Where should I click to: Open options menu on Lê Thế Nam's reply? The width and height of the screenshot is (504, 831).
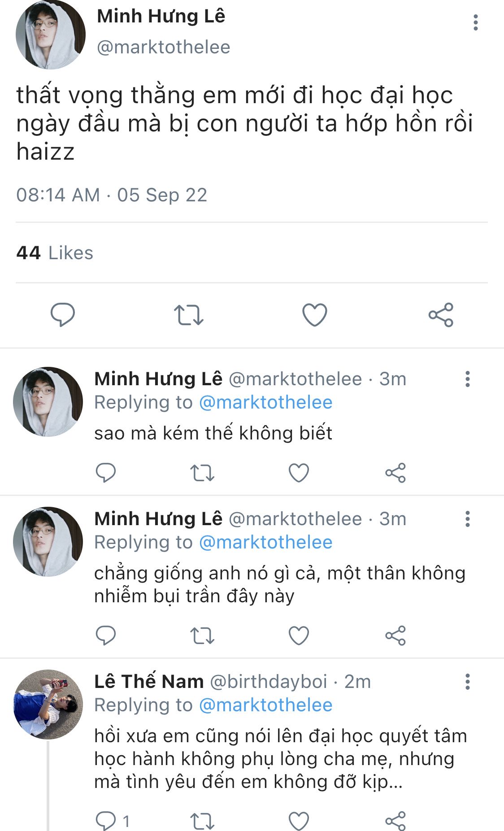pyautogui.click(x=468, y=682)
